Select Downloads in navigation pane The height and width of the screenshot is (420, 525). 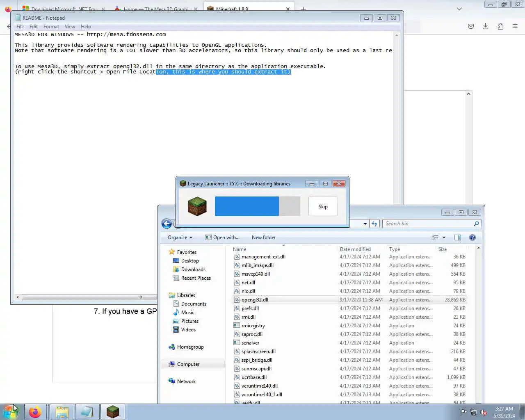pyautogui.click(x=193, y=269)
